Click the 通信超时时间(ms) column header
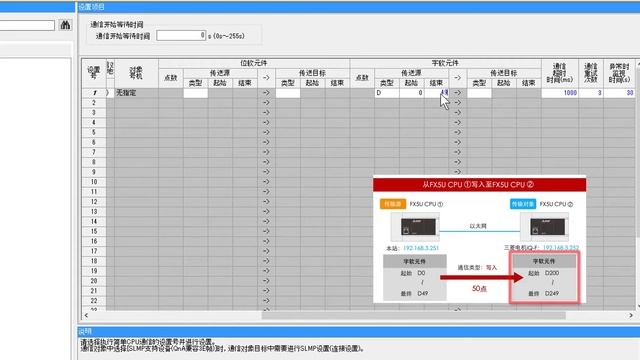 coord(560,73)
